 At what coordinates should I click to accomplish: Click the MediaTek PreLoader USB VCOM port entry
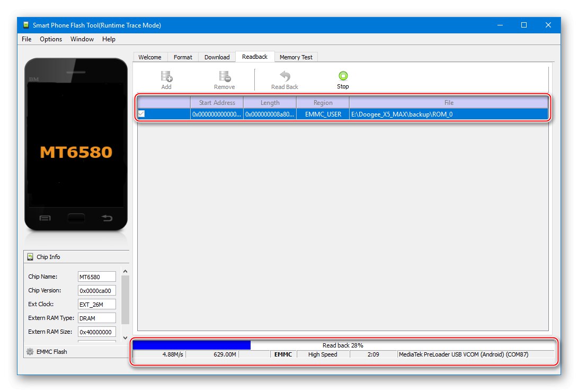[464, 354]
